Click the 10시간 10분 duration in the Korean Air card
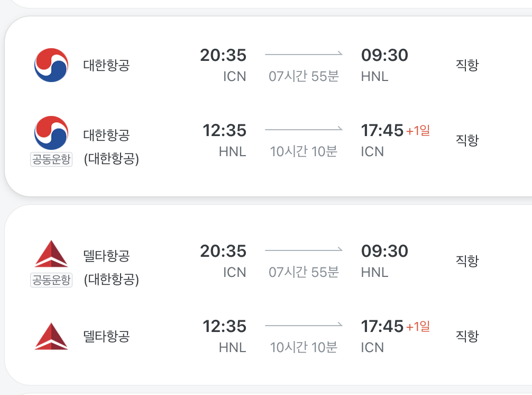 (304, 151)
